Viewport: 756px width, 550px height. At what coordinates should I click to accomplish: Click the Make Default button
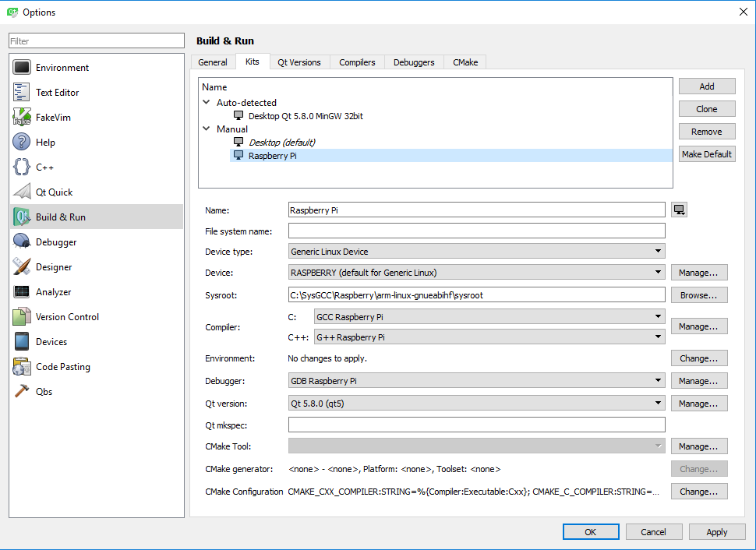(707, 154)
